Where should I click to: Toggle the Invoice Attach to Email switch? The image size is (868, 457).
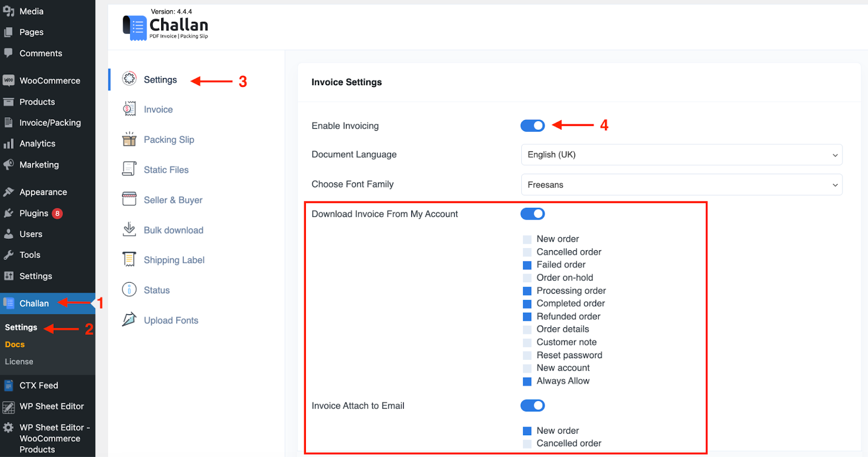pyautogui.click(x=533, y=405)
